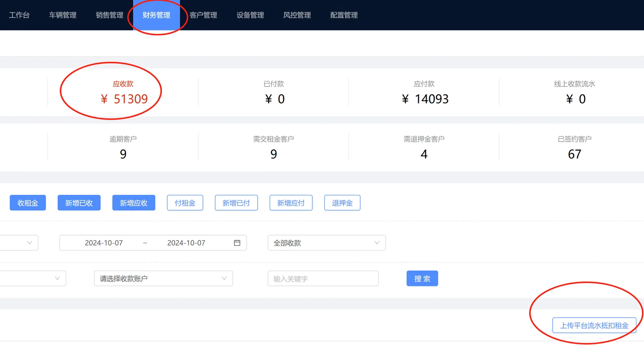644x345 pixels.
Task: Navigate to 设备管理 tab
Action: [250, 15]
